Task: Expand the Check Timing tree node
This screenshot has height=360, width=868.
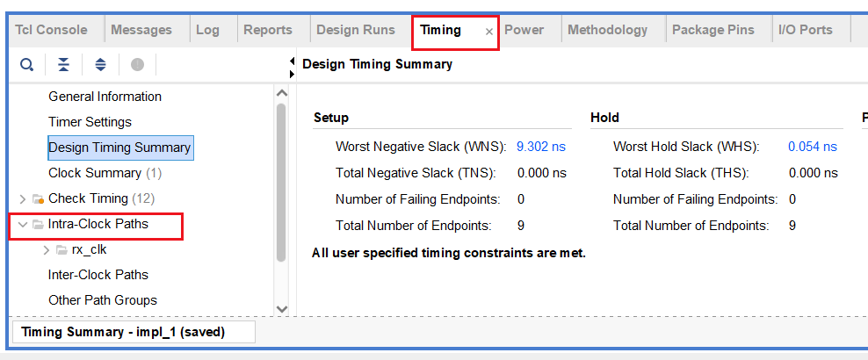Action: [x=23, y=198]
